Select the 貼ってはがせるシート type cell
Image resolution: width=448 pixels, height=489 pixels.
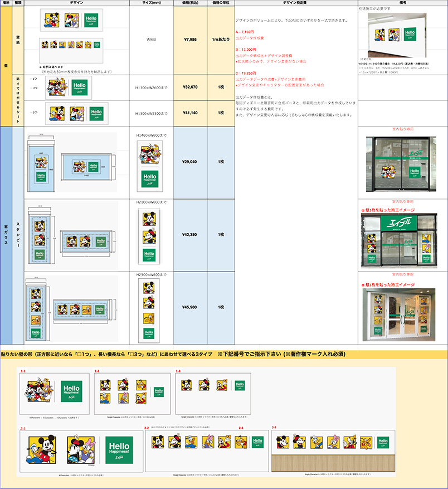coord(18,100)
